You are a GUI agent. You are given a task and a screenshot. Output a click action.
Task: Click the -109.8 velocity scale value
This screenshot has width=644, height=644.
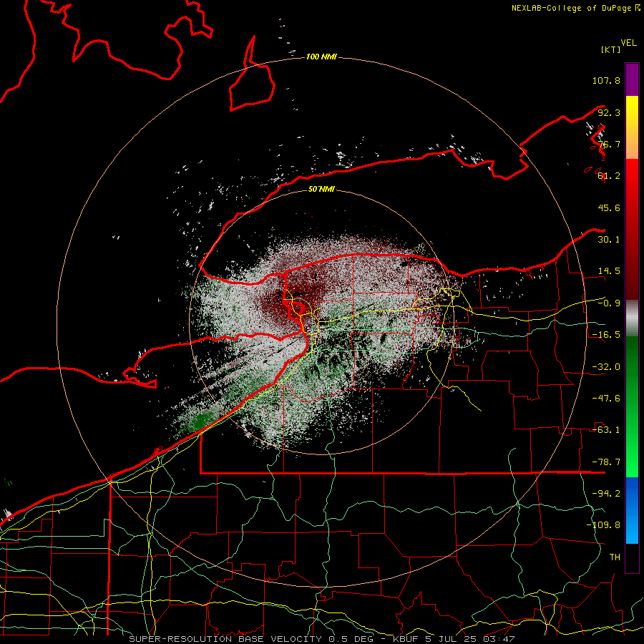point(603,525)
